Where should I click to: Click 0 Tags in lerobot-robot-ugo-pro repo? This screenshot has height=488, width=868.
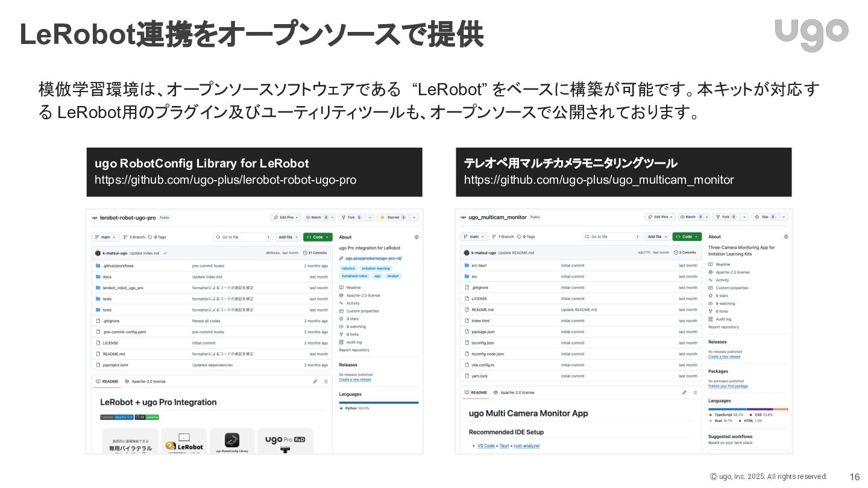coord(157,237)
